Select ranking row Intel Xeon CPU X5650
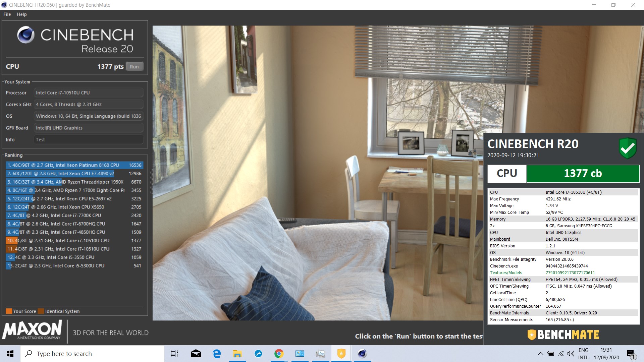Screen dimensions: 644x362 pyautogui.click(x=74, y=207)
